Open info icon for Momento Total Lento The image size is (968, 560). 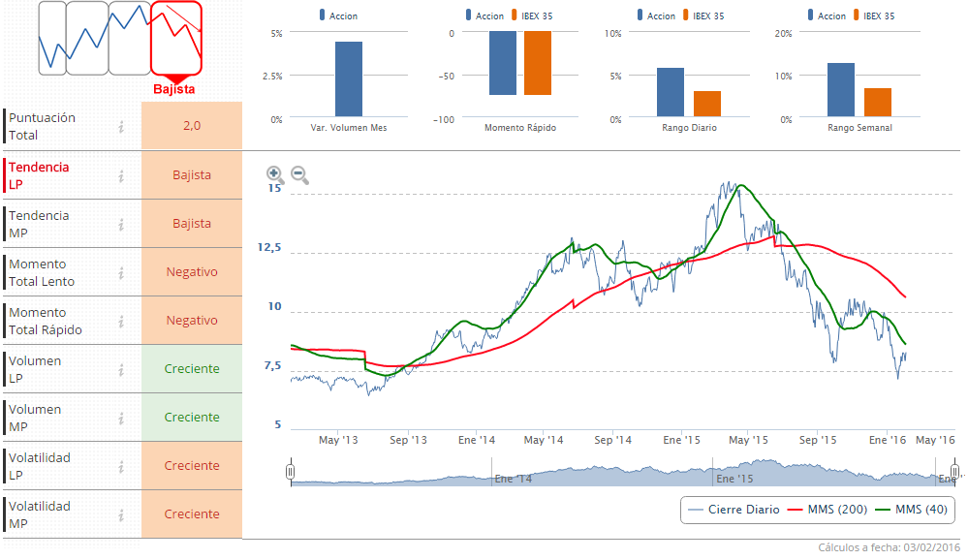(x=121, y=272)
